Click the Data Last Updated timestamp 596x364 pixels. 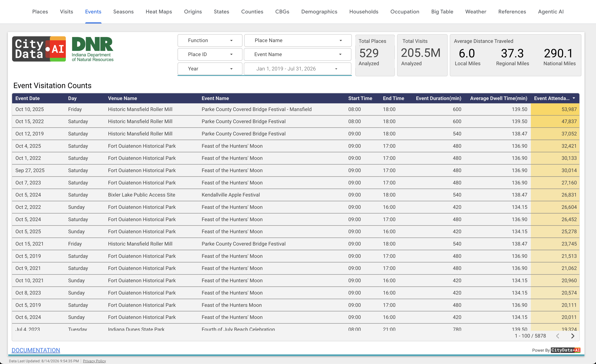[44, 361]
